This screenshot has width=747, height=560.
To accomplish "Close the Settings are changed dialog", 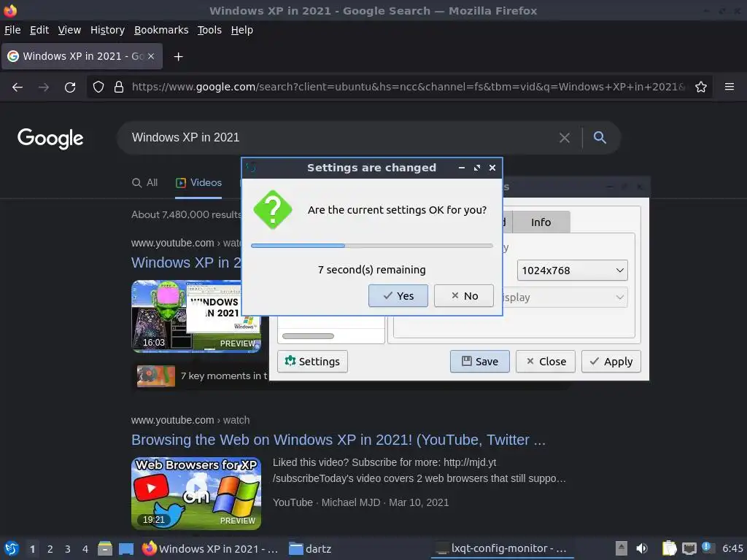I will (x=492, y=168).
